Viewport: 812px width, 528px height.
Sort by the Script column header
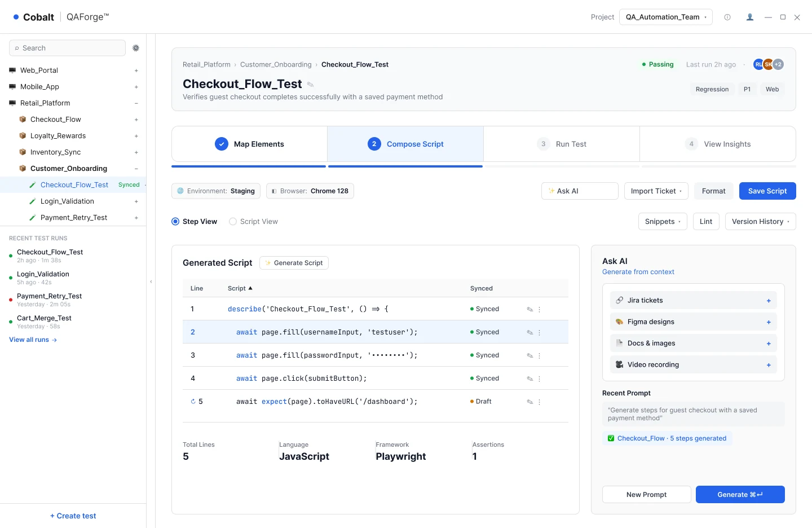point(240,288)
